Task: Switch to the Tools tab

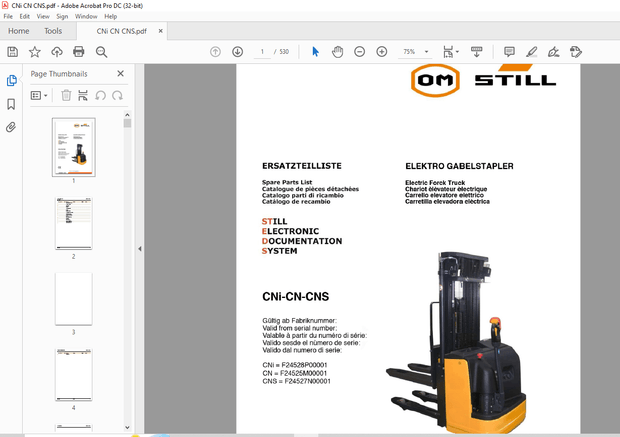Action: (x=53, y=31)
